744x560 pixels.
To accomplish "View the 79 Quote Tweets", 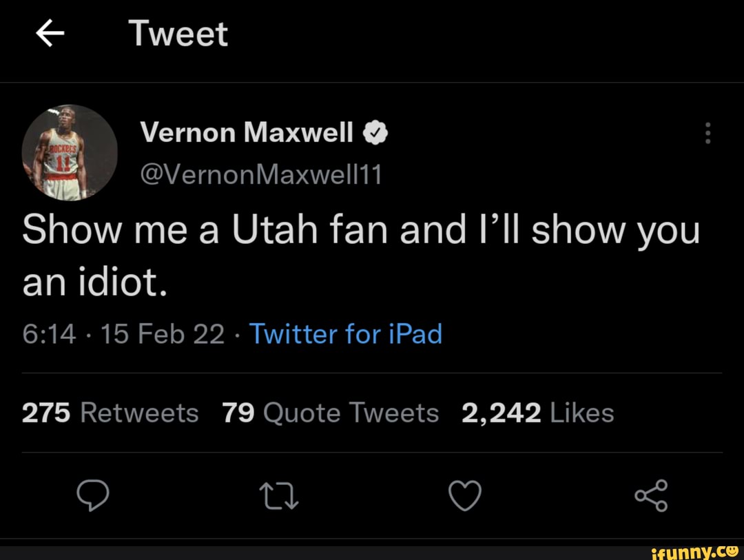I will tap(330, 413).
